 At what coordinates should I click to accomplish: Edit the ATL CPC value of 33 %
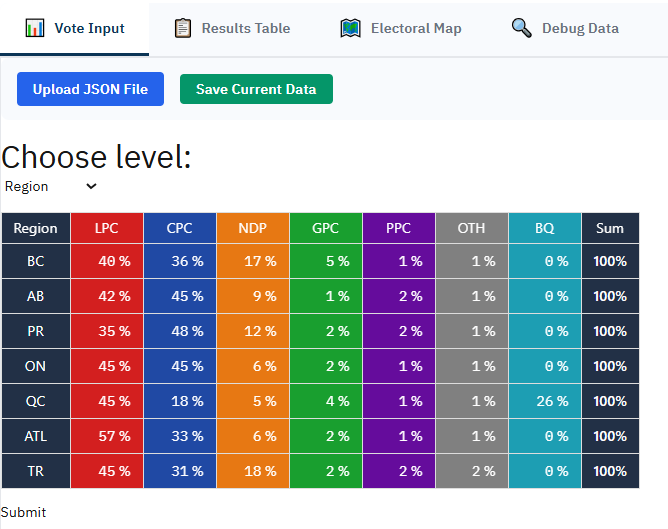coord(180,436)
